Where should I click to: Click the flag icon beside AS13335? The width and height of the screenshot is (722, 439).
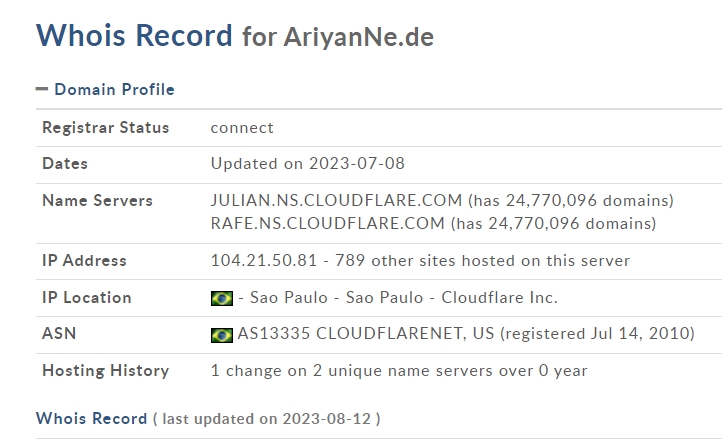tap(221, 334)
